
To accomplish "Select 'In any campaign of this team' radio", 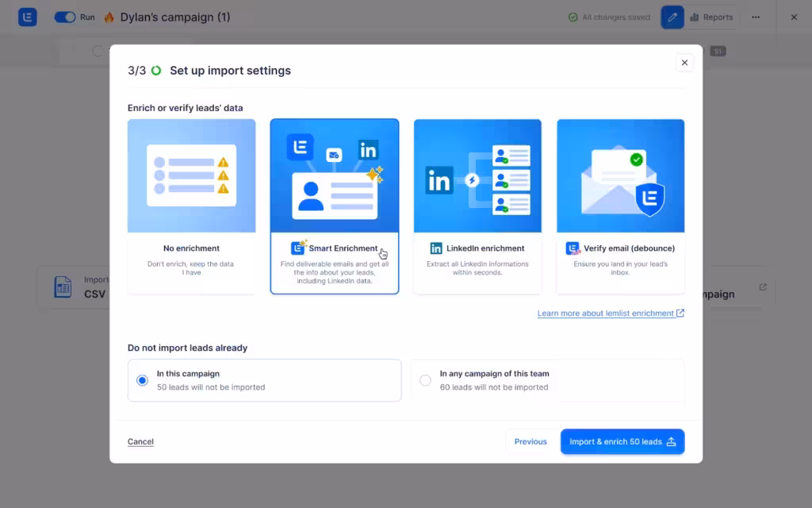I will pyautogui.click(x=425, y=380).
